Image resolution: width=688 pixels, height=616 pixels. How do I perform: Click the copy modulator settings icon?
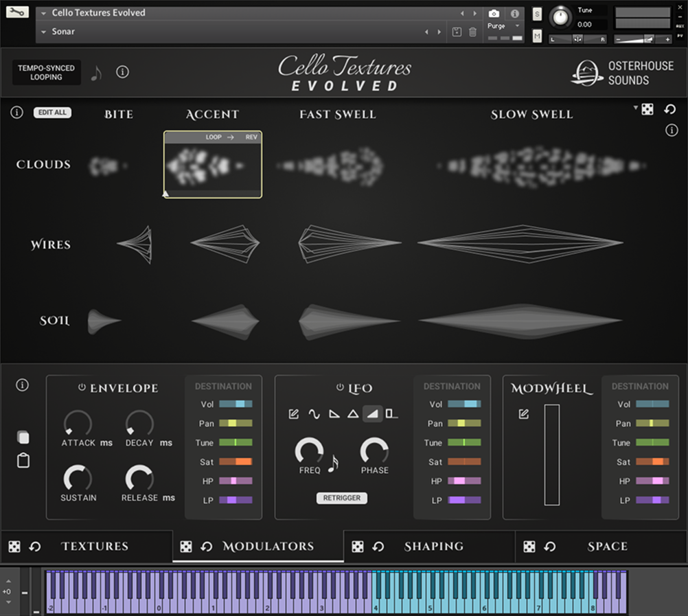[x=23, y=437]
